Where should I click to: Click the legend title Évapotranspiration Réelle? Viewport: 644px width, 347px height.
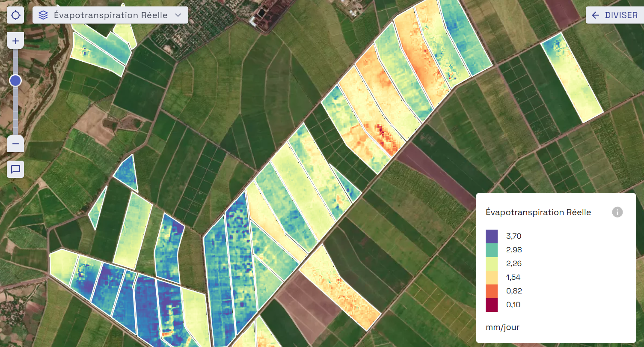tap(538, 212)
